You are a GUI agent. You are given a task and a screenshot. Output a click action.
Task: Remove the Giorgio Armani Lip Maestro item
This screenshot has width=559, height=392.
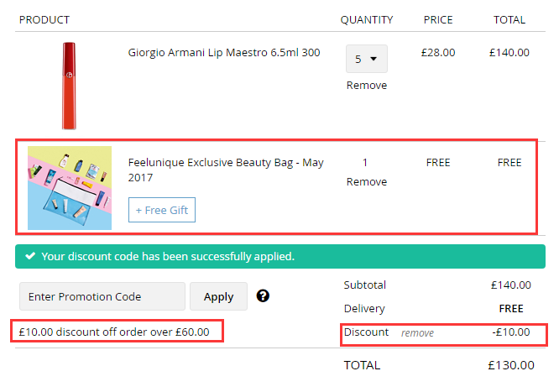pyautogui.click(x=367, y=86)
